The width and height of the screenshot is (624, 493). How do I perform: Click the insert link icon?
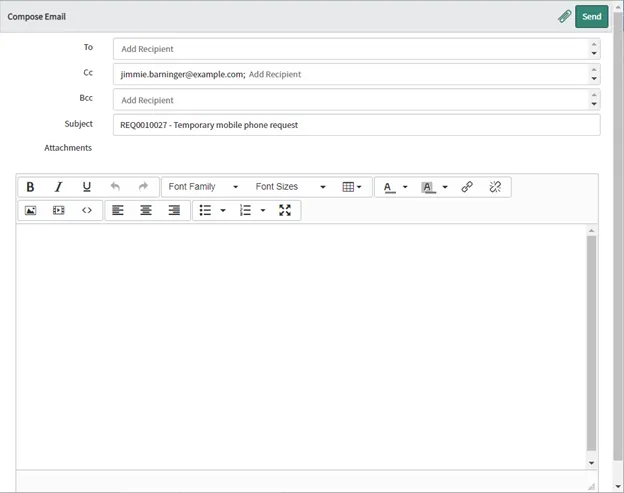pyautogui.click(x=467, y=187)
